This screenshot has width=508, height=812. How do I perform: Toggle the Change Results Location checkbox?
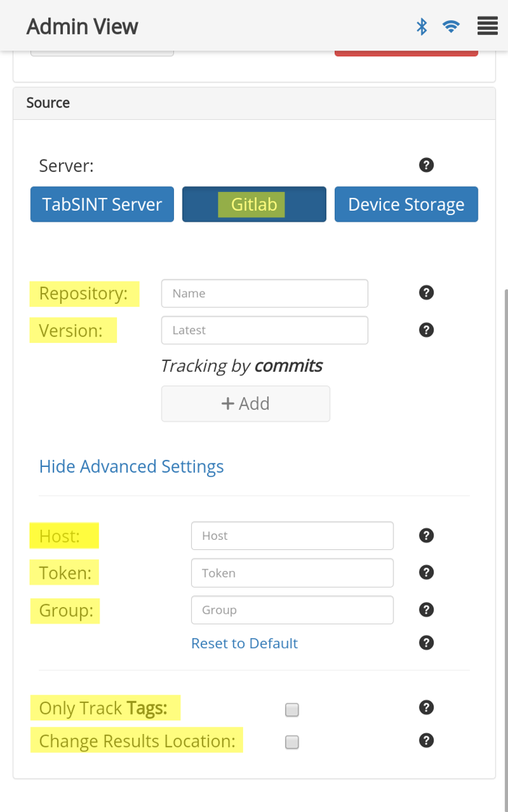pyautogui.click(x=292, y=742)
